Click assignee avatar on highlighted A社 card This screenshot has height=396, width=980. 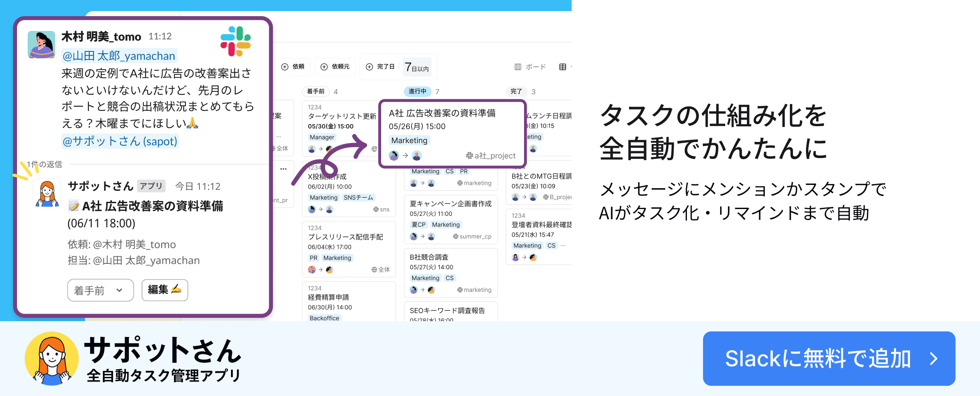click(417, 156)
